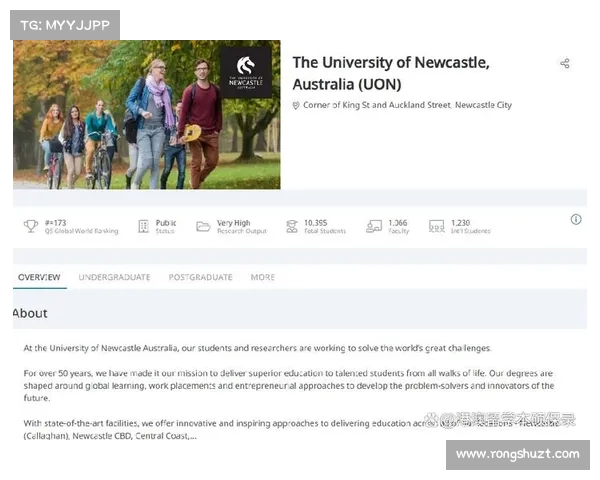Click the building Public status icon

tap(143, 226)
